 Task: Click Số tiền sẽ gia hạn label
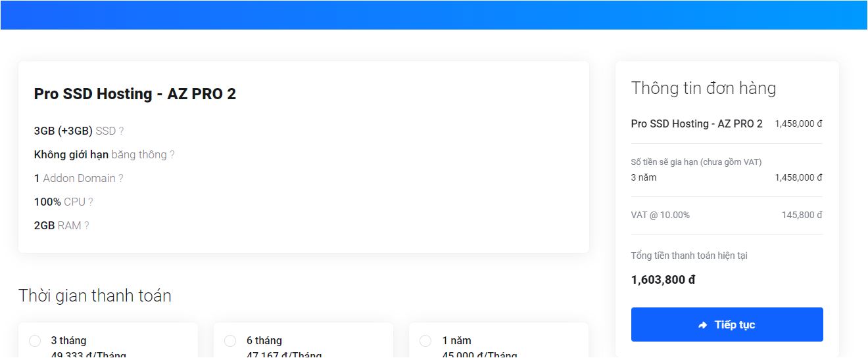pos(696,162)
